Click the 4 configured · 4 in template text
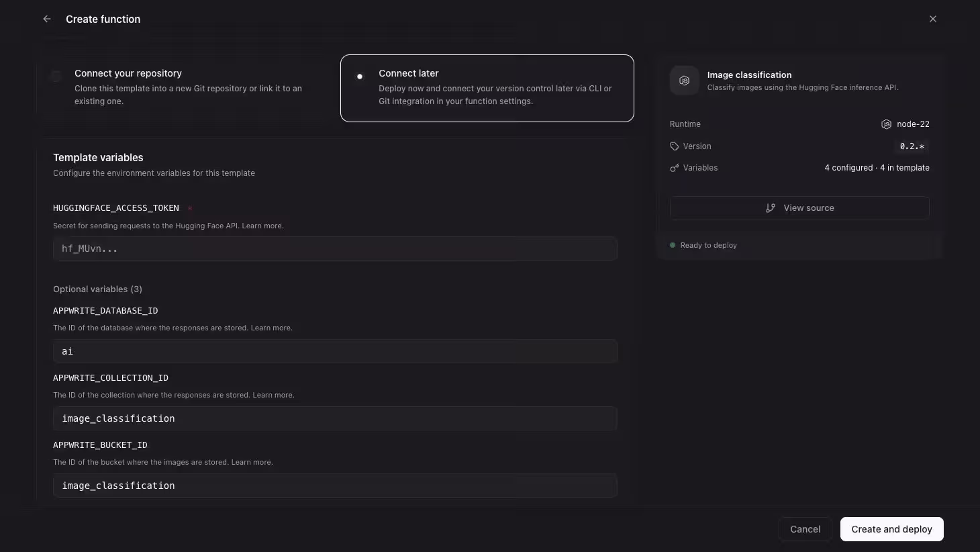 (877, 168)
